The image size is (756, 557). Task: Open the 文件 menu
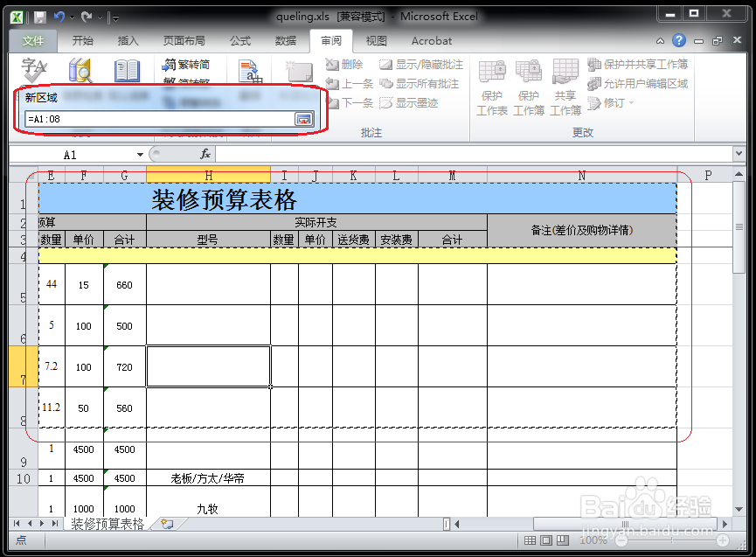point(32,40)
